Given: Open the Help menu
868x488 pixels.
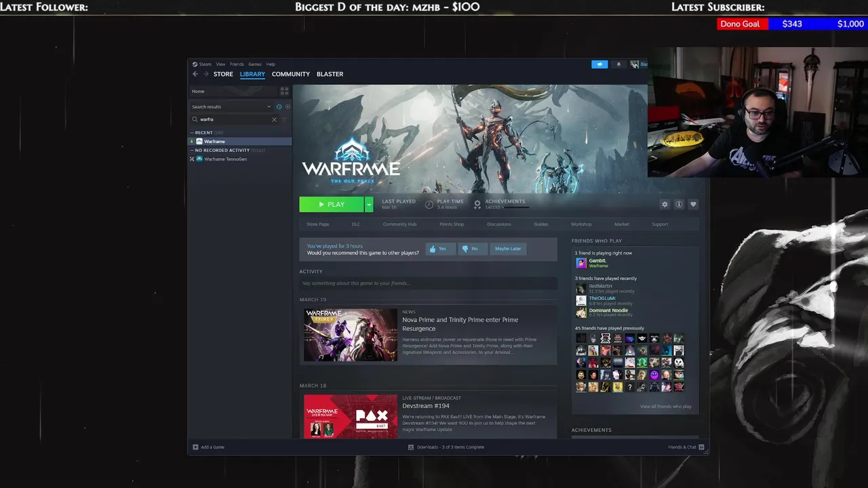Looking at the screenshot, I should pos(271,64).
